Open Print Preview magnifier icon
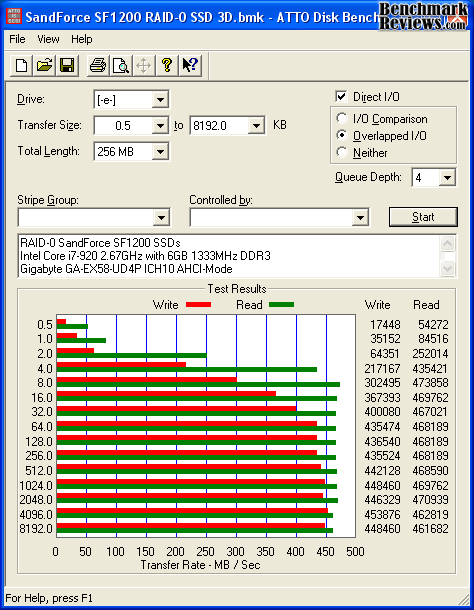The height and width of the screenshot is (610, 474). pyautogui.click(x=121, y=65)
